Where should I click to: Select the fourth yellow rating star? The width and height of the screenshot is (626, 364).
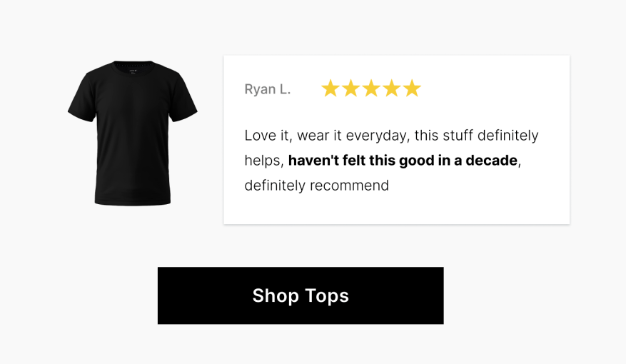392,89
